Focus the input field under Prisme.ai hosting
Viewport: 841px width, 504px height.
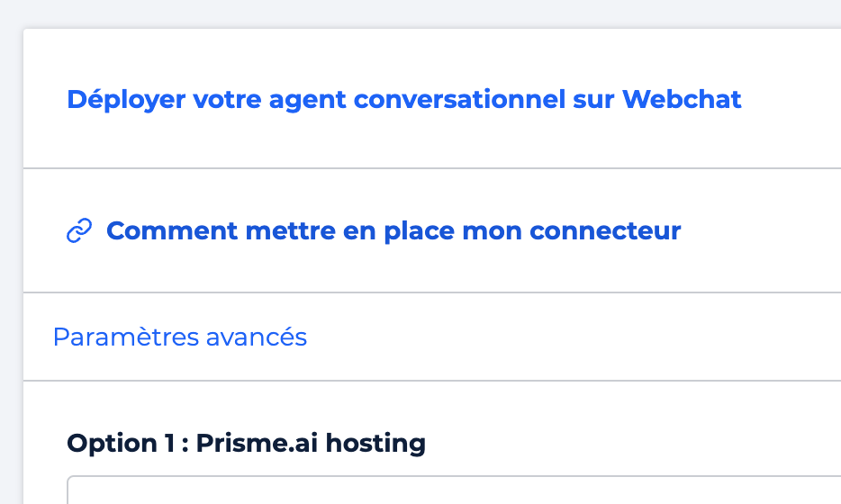[454, 490]
